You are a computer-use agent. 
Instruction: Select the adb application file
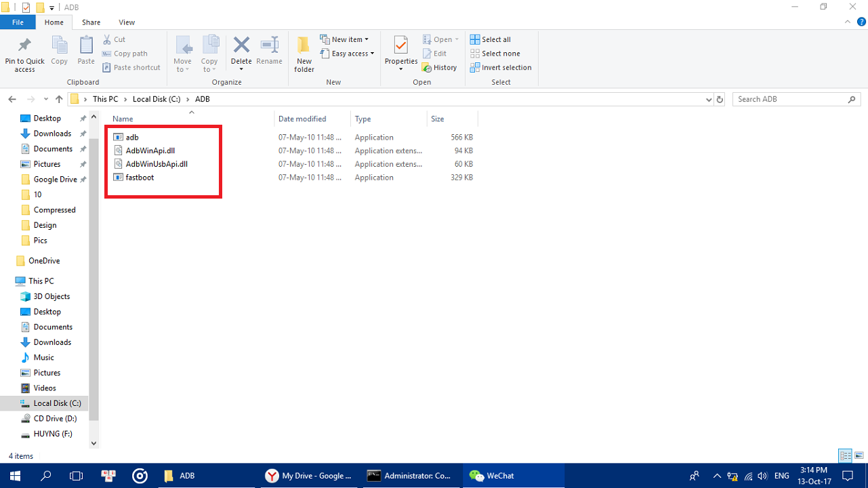point(125,137)
